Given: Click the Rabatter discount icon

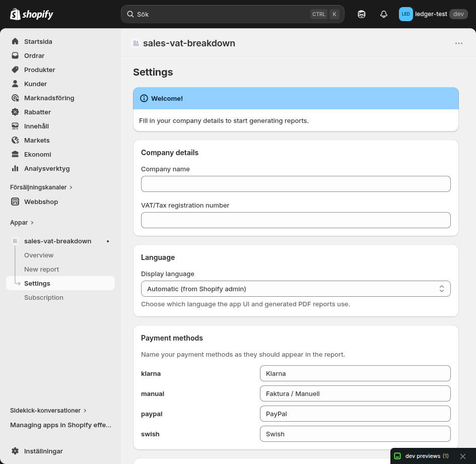Looking at the screenshot, I should pyautogui.click(x=14, y=112).
